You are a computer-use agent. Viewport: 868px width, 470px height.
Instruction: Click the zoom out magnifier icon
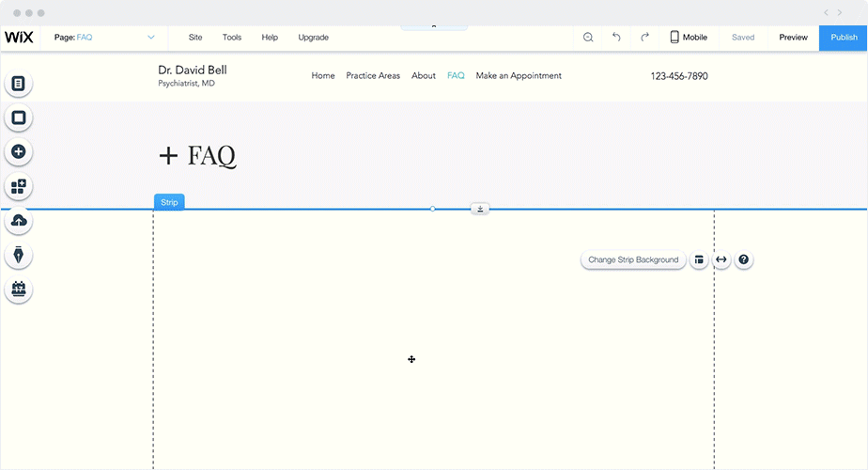point(588,38)
